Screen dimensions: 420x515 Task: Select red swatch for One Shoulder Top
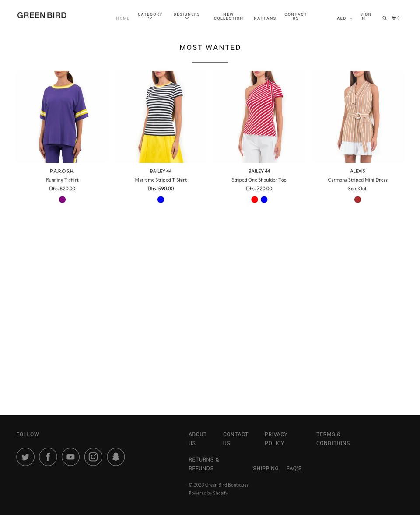pos(255,200)
